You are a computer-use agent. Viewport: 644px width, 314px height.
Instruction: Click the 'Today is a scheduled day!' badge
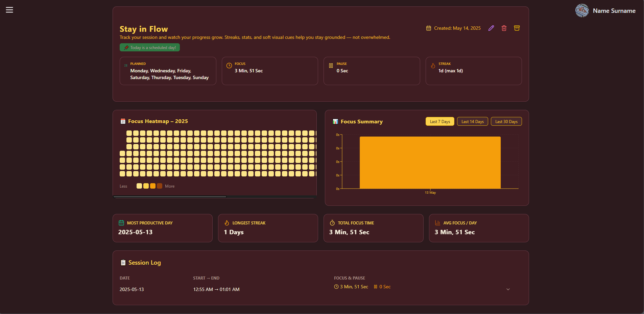click(150, 48)
